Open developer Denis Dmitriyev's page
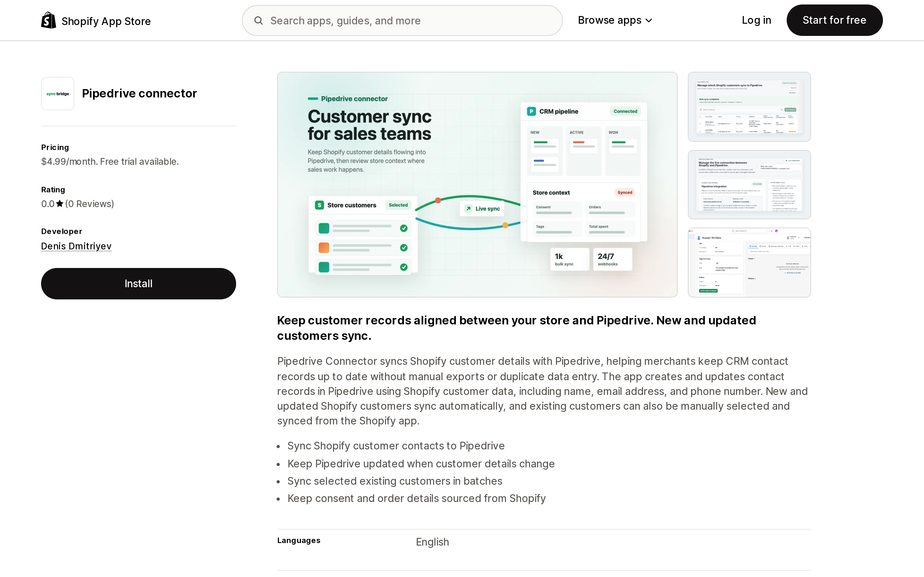924x577 pixels. pyautogui.click(x=76, y=246)
